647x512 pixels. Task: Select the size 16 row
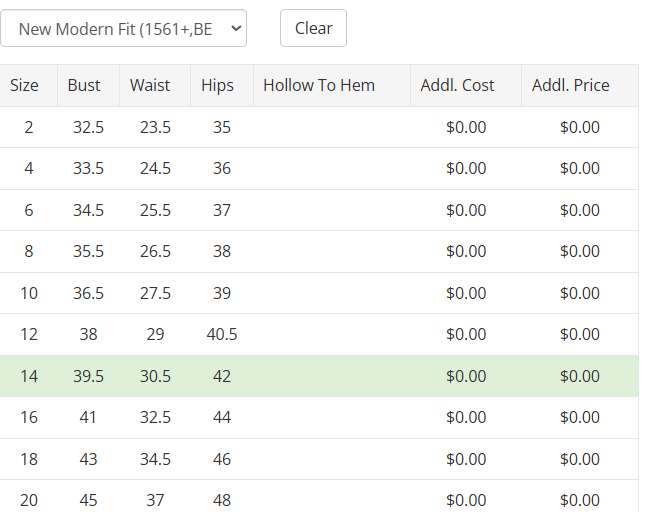[x=29, y=417]
